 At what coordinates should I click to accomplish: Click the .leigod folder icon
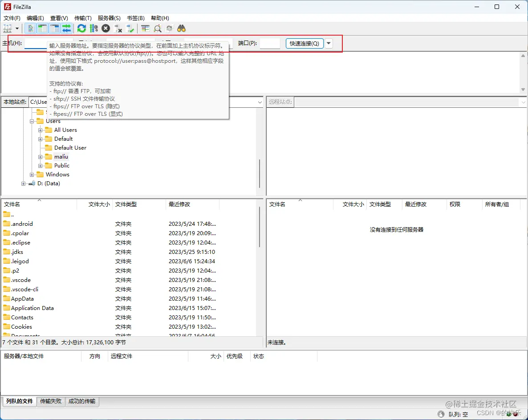(6, 261)
